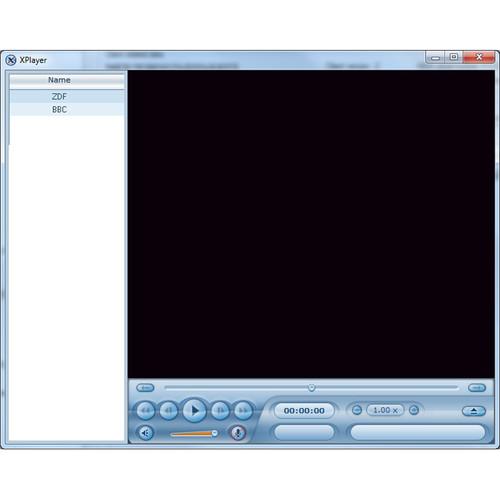
Task: Click the fast rewind button
Action: tap(146, 411)
